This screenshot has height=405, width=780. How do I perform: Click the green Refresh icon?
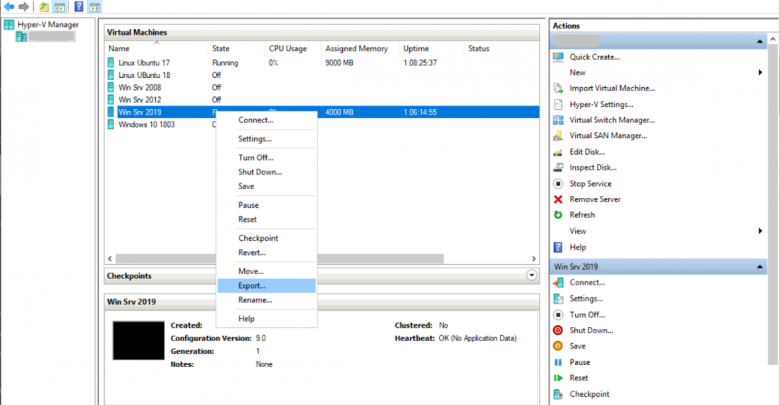(x=558, y=215)
